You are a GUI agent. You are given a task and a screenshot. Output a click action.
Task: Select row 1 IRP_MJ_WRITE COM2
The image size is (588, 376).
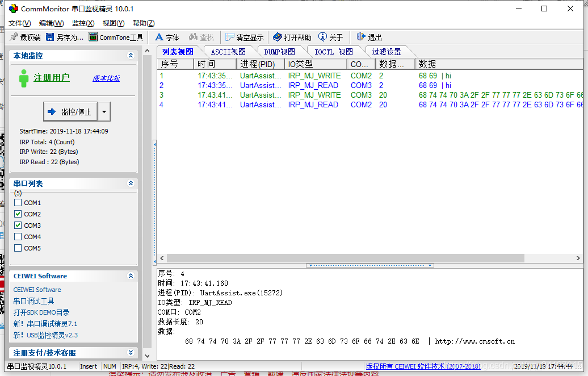pyautogui.click(x=370, y=76)
